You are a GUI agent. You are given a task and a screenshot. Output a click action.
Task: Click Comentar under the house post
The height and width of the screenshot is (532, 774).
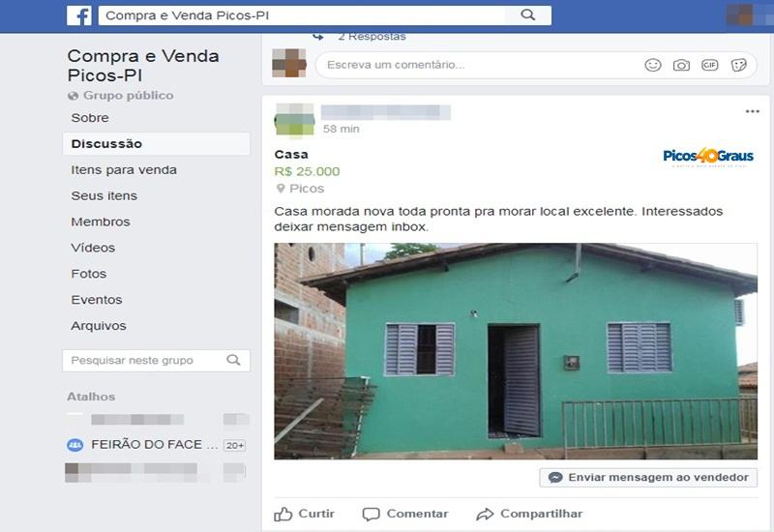click(x=405, y=514)
